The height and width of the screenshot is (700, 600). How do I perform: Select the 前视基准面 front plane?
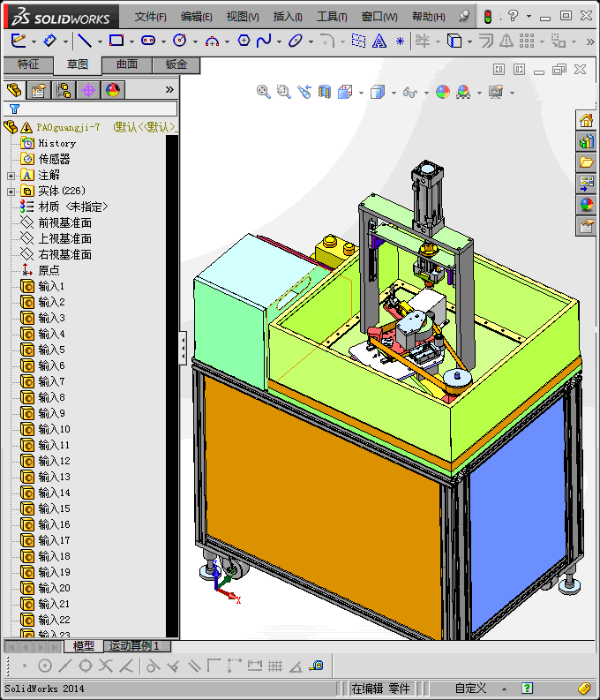64,223
